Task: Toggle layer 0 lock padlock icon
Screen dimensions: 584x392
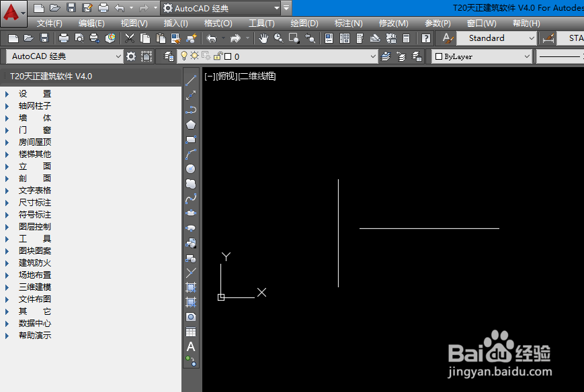Action: click(218, 56)
